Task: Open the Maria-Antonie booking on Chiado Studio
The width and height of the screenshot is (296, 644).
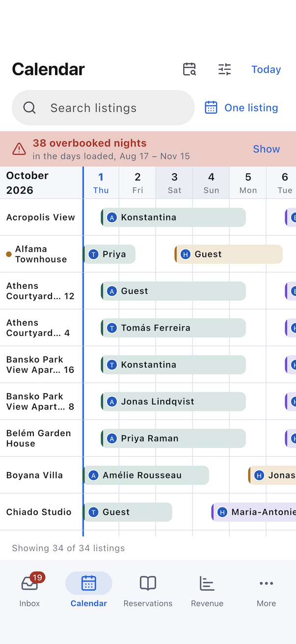Action: [x=253, y=512]
